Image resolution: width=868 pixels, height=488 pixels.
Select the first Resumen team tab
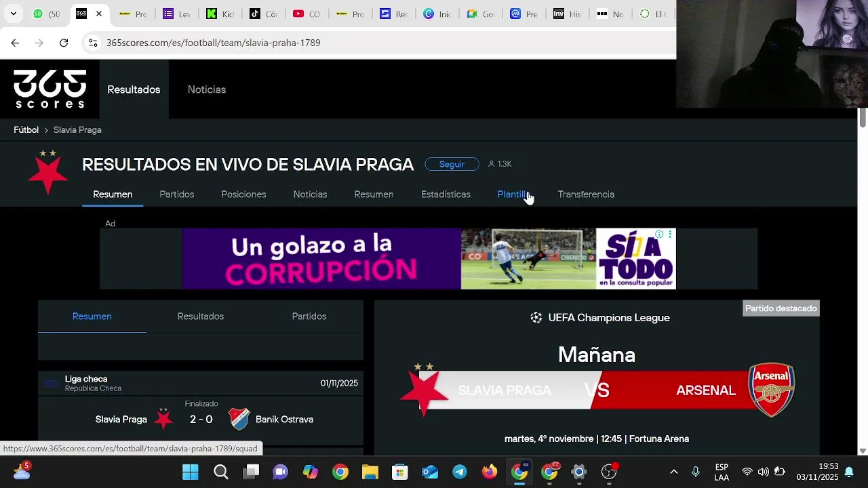113,195
